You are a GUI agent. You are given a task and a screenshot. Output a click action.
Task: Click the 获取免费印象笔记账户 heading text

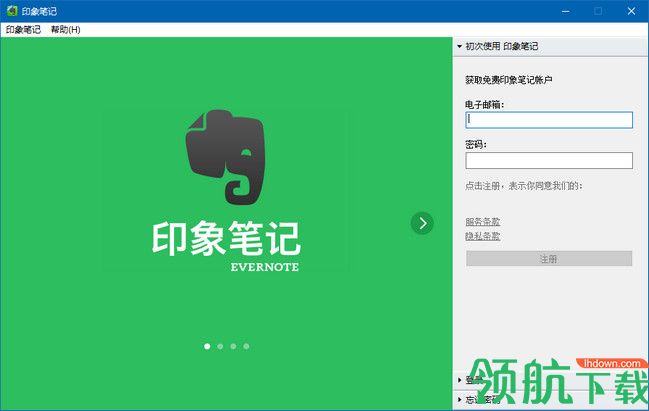pyautogui.click(x=509, y=80)
